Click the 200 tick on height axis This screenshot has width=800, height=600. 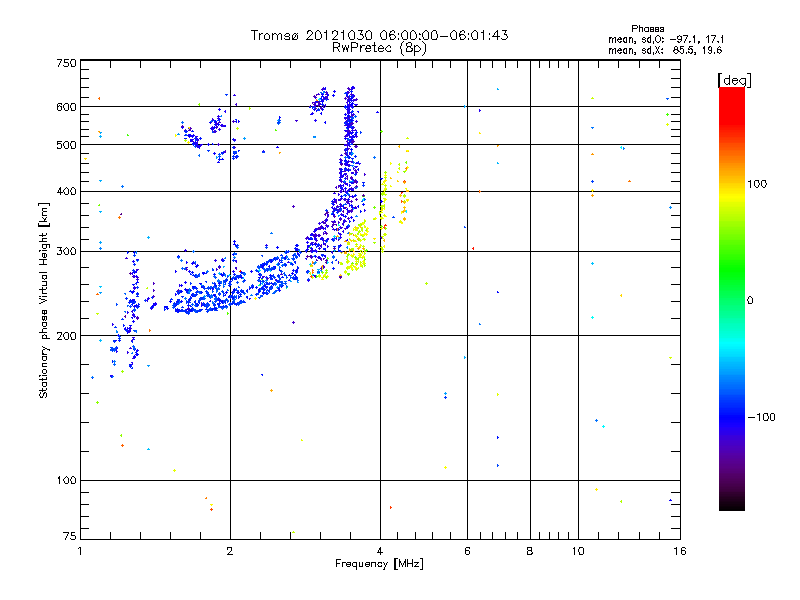pos(66,336)
